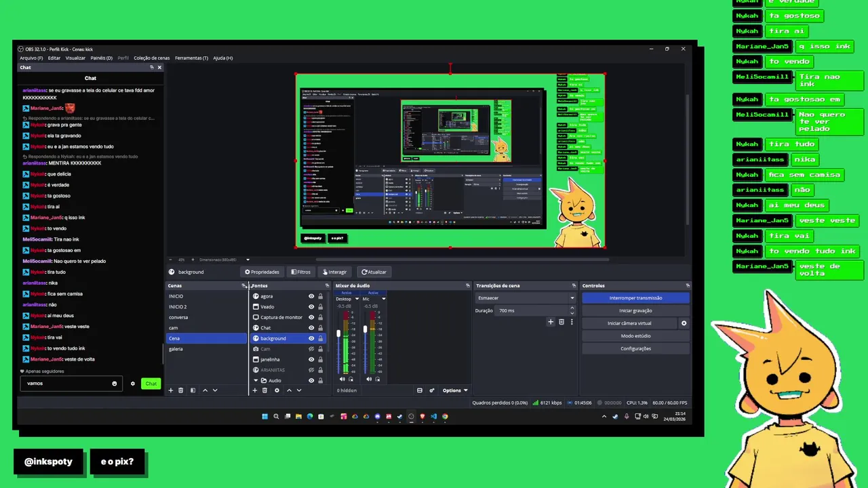Adjust the Desktop audio volume slider
Image resolution: width=868 pixels, height=488 pixels.
point(338,333)
